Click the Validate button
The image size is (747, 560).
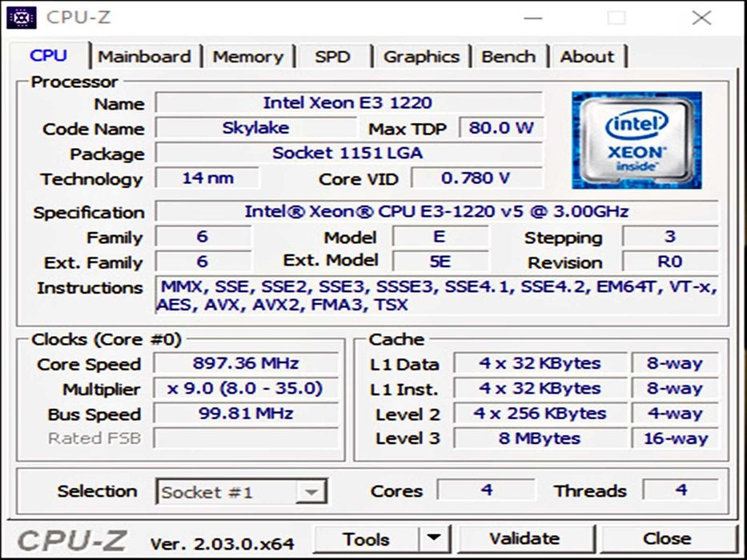pyautogui.click(x=524, y=538)
